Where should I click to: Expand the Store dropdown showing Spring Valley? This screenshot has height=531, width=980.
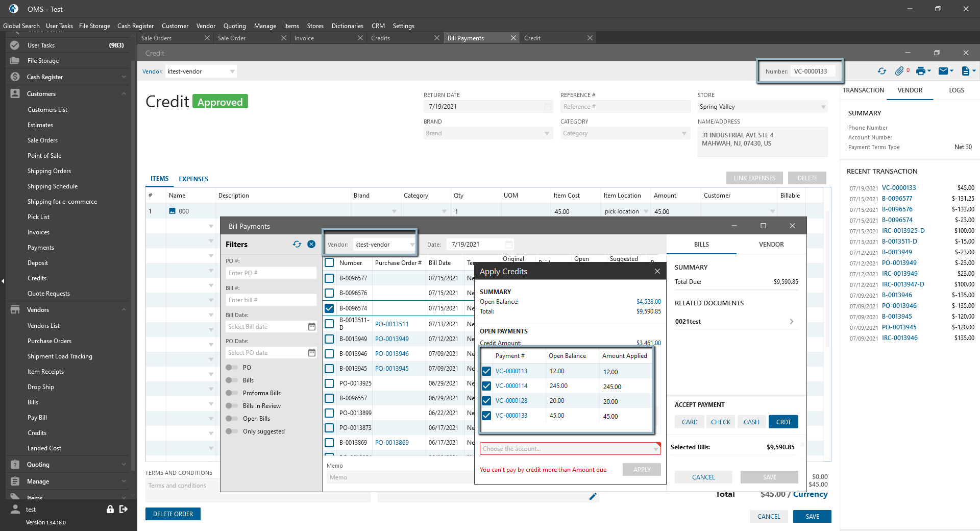pyautogui.click(x=823, y=107)
